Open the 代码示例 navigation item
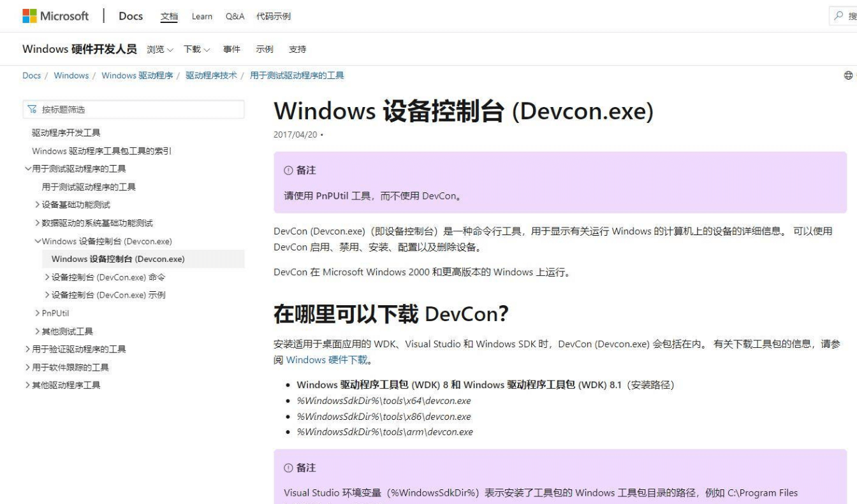Screen dimensions: 857x504 274,17
